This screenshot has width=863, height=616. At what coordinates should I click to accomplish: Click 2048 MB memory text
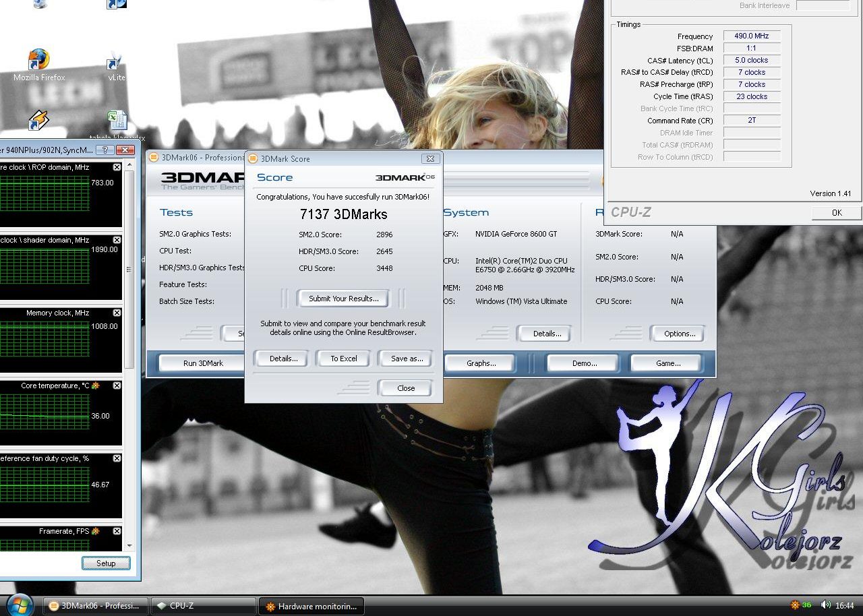point(489,288)
